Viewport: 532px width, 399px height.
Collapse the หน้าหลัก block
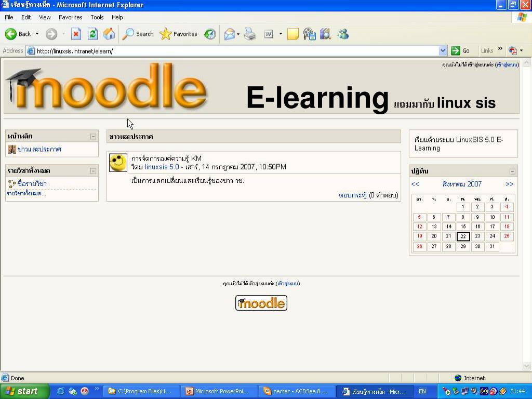[93, 137]
